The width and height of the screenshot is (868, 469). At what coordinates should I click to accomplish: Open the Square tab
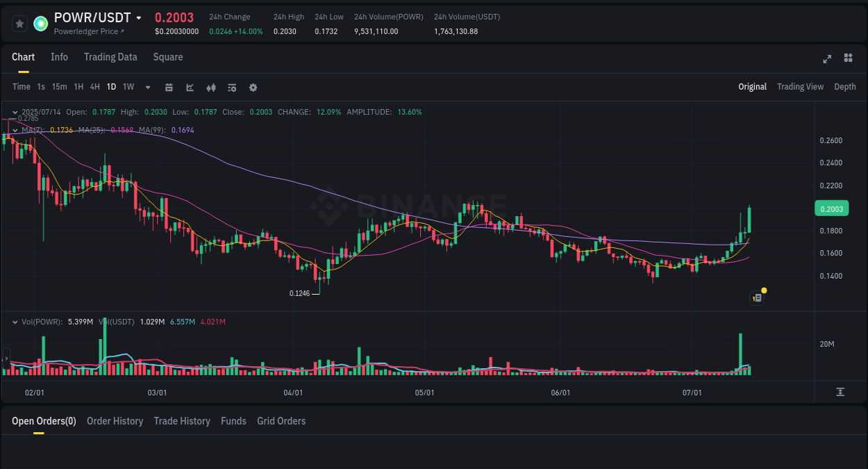click(168, 57)
